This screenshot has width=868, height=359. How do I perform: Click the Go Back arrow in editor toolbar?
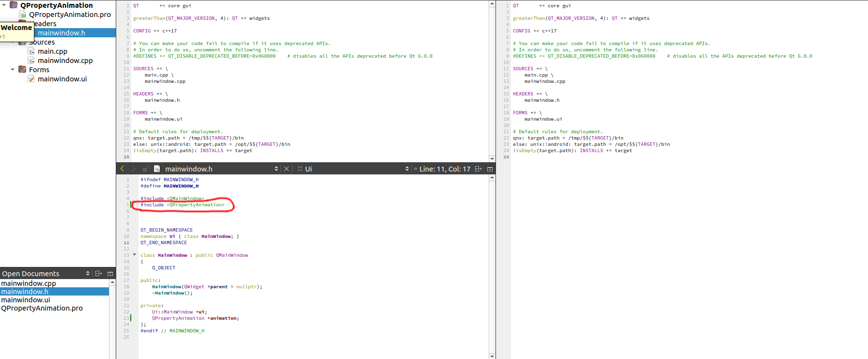tap(122, 169)
